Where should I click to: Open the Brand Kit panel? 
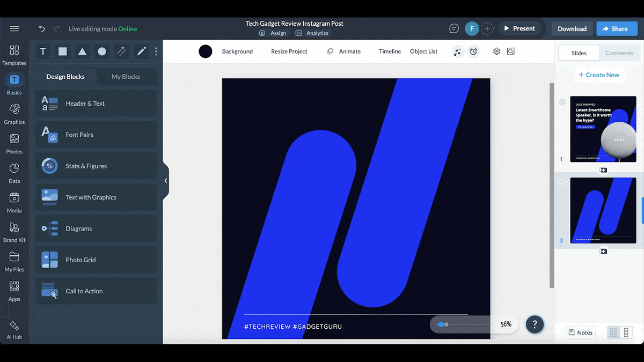(14, 232)
